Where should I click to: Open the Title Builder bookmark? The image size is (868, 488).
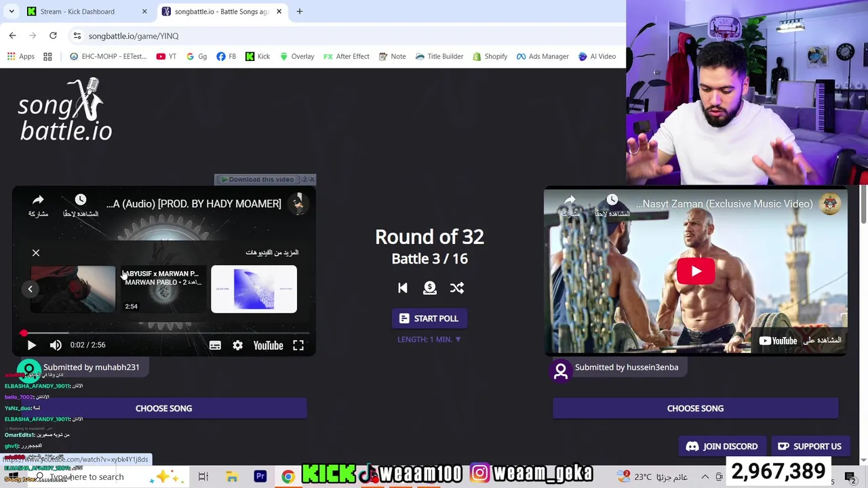click(x=439, y=56)
